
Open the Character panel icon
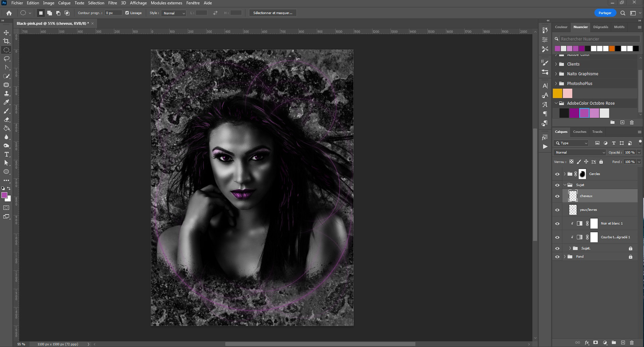(545, 86)
